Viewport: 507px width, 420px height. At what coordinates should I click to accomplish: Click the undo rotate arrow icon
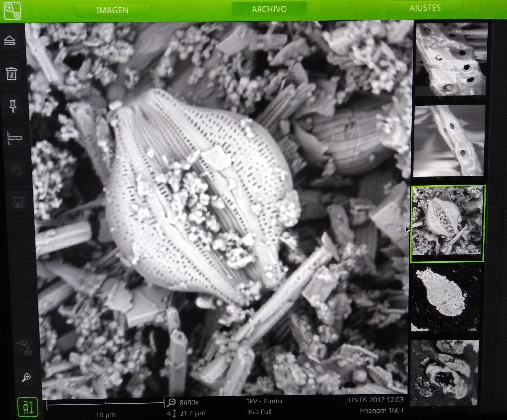[16, 171]
